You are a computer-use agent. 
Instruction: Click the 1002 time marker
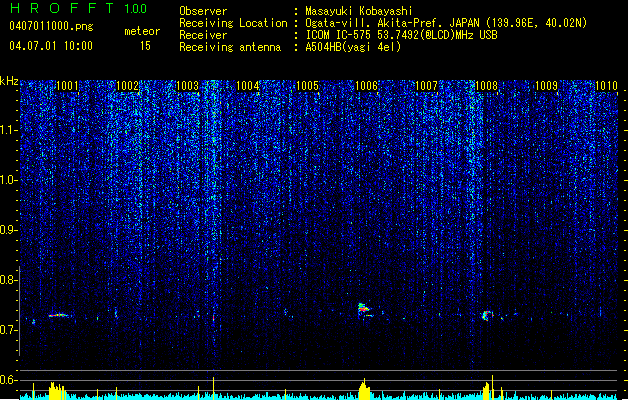point(127,85)
